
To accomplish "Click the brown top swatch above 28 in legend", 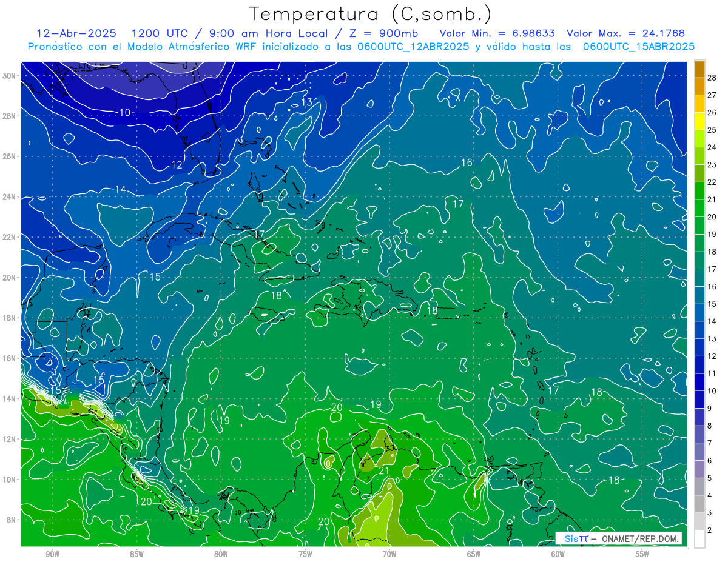I will 699,69.
